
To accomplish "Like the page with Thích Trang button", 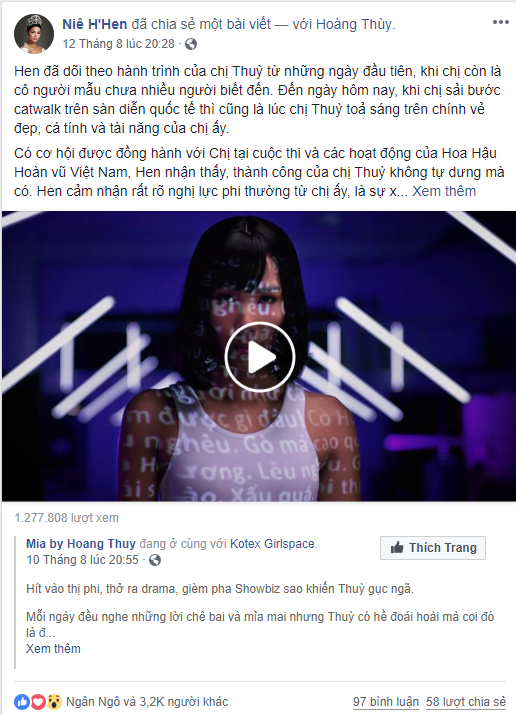I will [433, 548].
